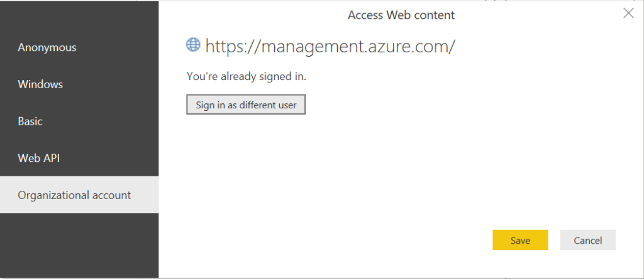Click the X in the dialog corner

point(628,14)
